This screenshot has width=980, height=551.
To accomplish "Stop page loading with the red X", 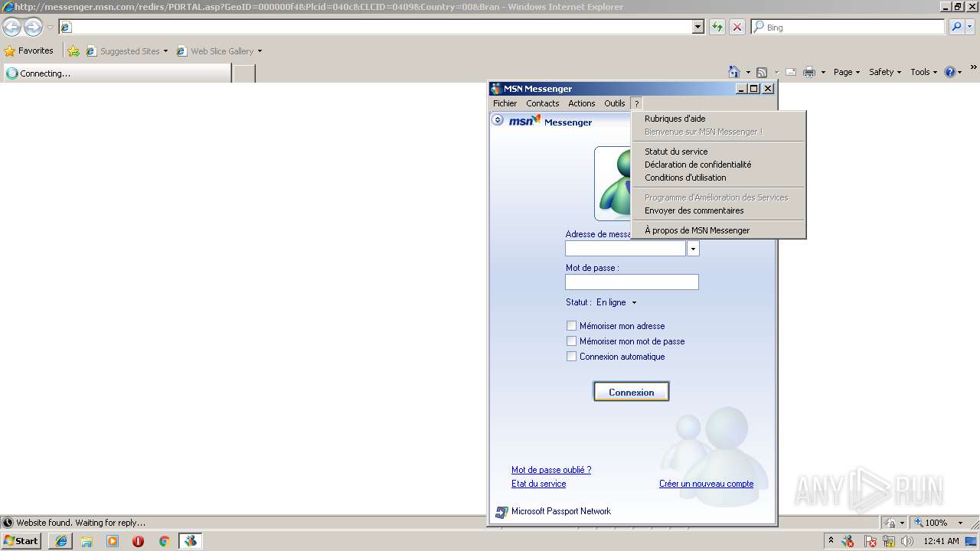I will click(737, 27).
